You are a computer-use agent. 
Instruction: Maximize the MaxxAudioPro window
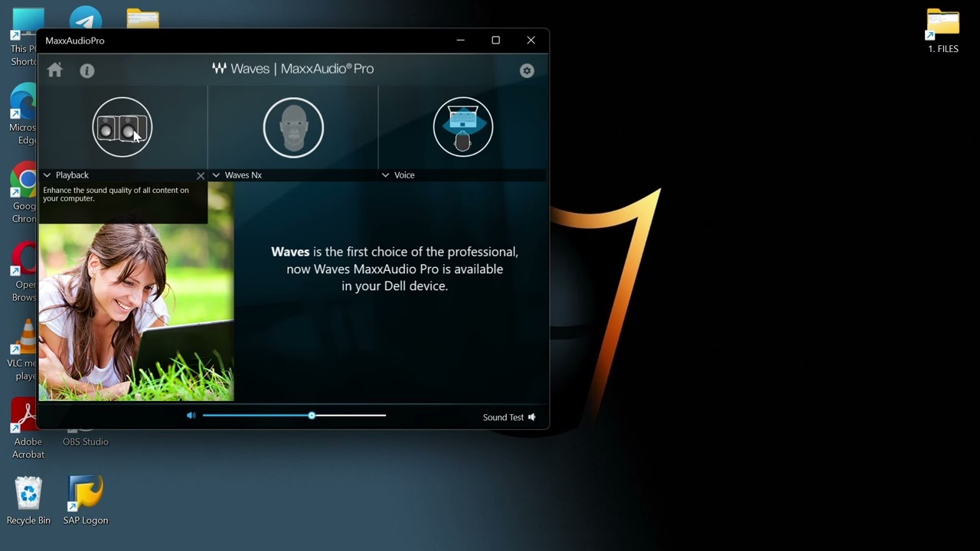click(495, 41)
